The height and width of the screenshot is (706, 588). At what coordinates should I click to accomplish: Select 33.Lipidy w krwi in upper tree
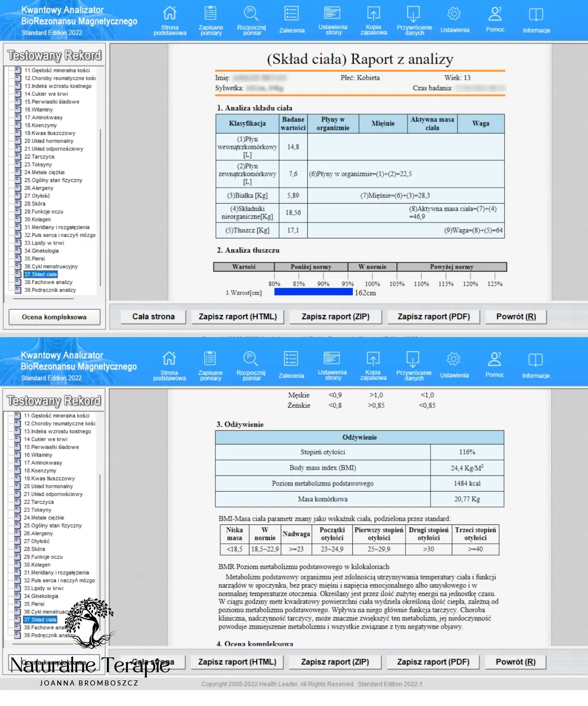[x=44, y=243]
